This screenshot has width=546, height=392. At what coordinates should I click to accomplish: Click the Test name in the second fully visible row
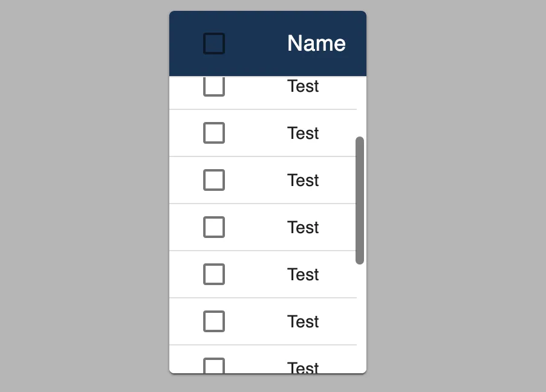pyautogui.click(x=303, y=180)
